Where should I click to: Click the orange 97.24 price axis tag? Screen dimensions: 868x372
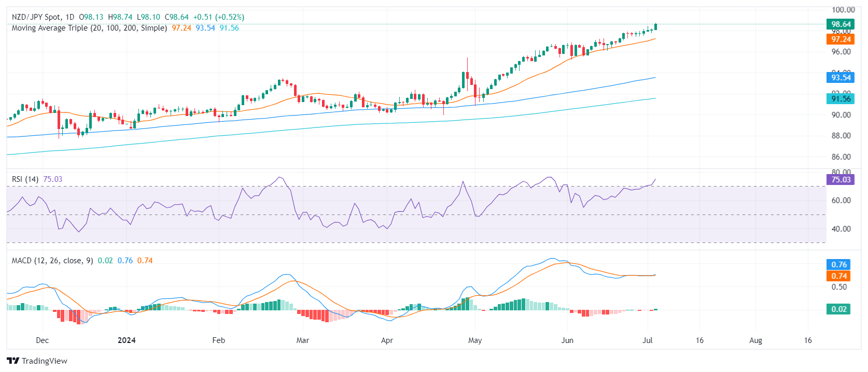(x=841, y=39)
